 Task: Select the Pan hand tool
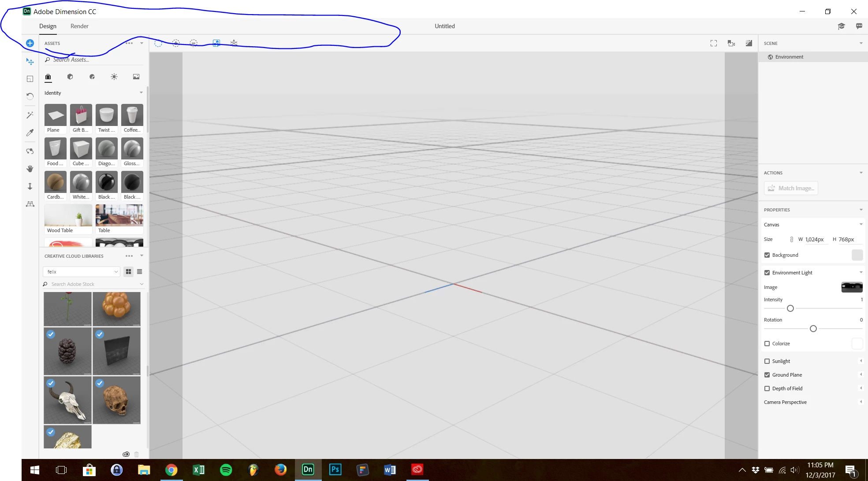pyautogui.click(x=30, y=169)
